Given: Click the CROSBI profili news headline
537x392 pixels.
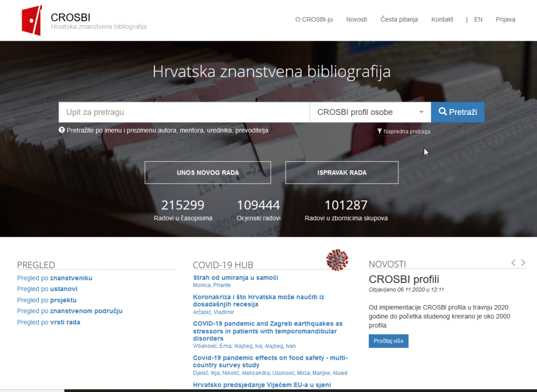Looking at the screenshot, I should tap(404, 279).
